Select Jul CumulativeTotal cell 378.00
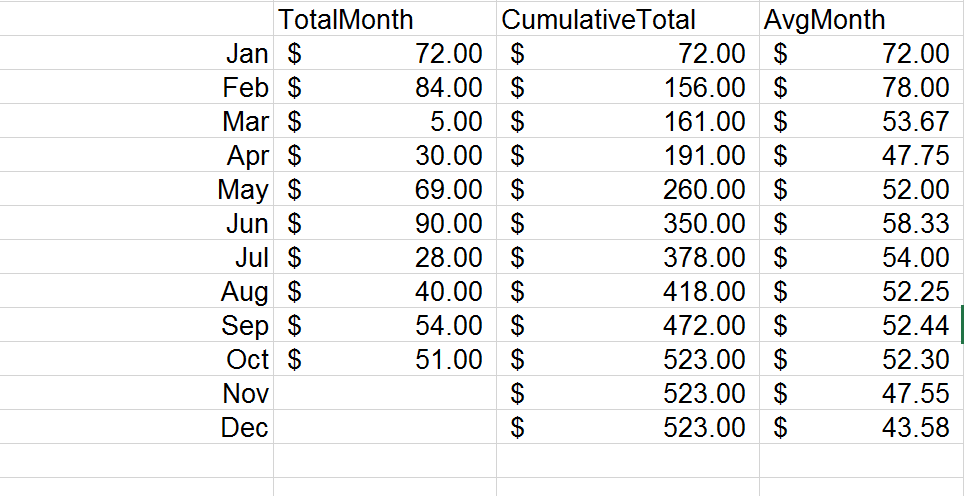This screenshot has height=496, width=964. coord(628,257)
